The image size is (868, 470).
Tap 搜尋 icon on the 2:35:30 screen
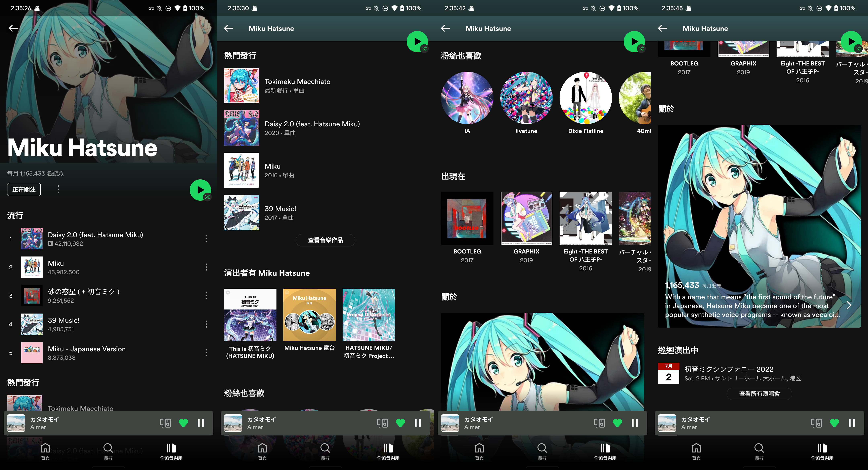[x=325, y=448]
